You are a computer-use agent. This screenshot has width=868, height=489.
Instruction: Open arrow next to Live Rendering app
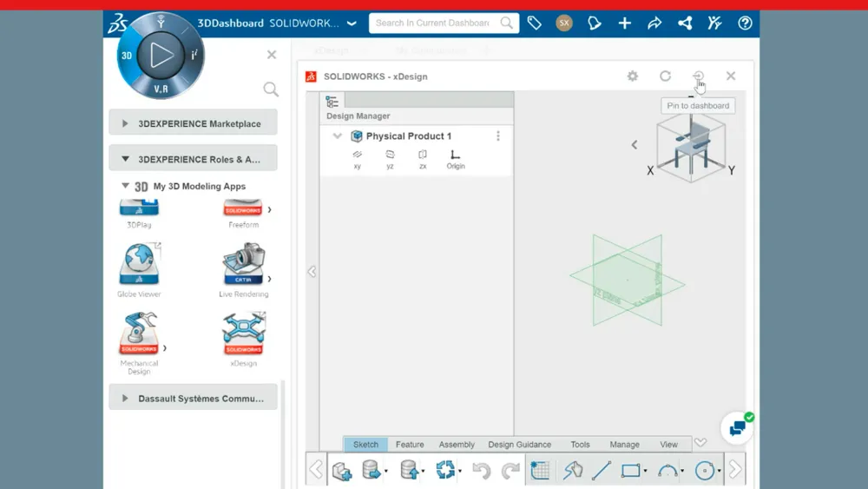270,279
